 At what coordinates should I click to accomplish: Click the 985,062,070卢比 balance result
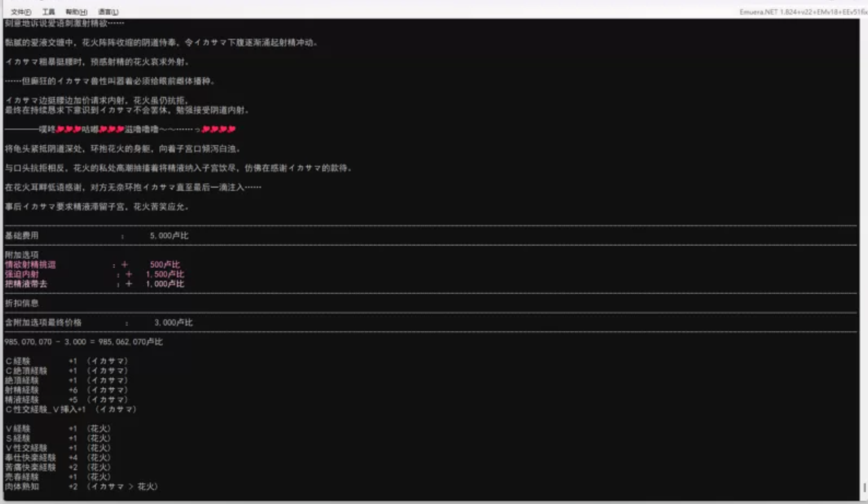[x=130, y=342]
